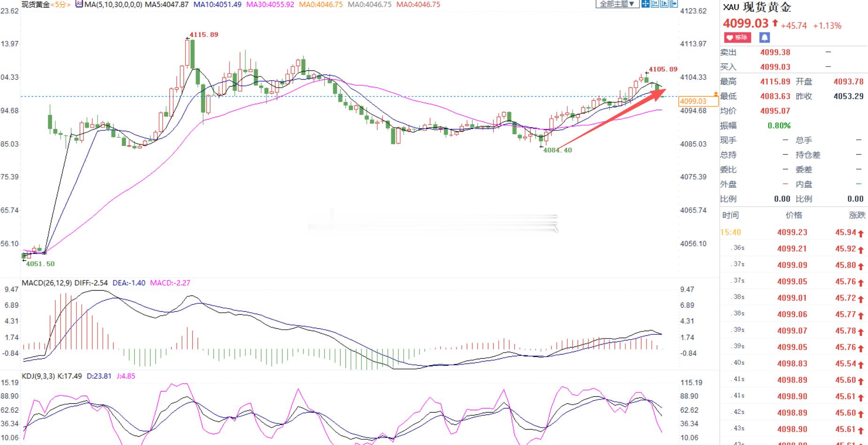Click the blue crosshair move icon
The height and width of the screenshot is (445, 868).
(646, 4)
